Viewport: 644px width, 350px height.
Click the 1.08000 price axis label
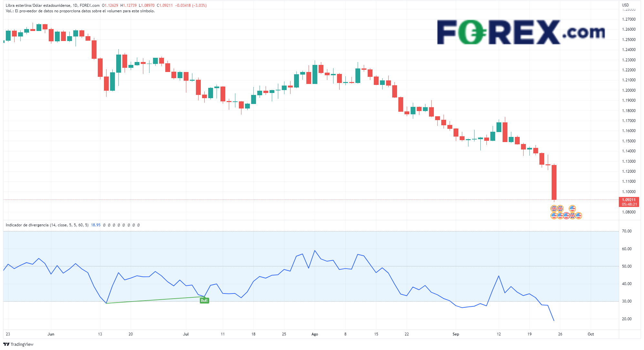coord(629,212)
